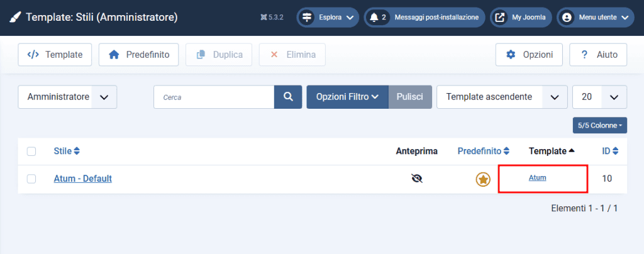
Task: Change the list limit dropdown showing 20
Action: coord(599,97)
